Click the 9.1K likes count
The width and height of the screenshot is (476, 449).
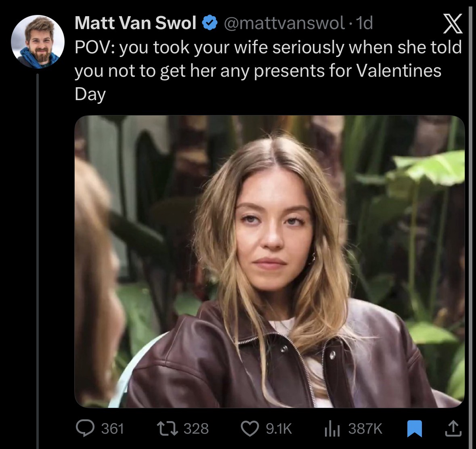tap(279, 428)
